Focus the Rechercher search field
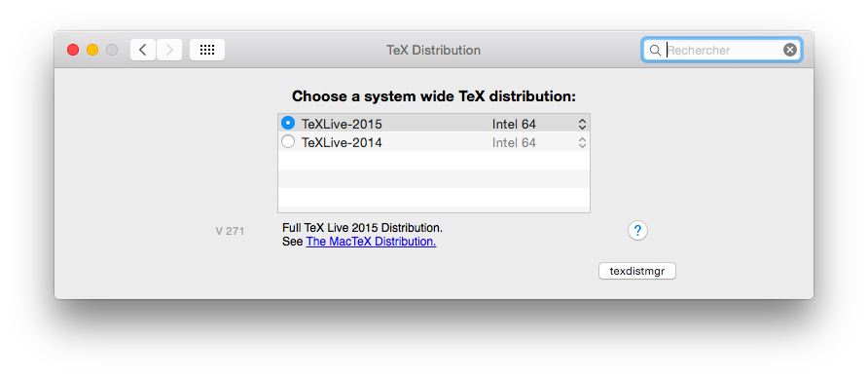Screen dimensions: 868x377 (722, 51)
